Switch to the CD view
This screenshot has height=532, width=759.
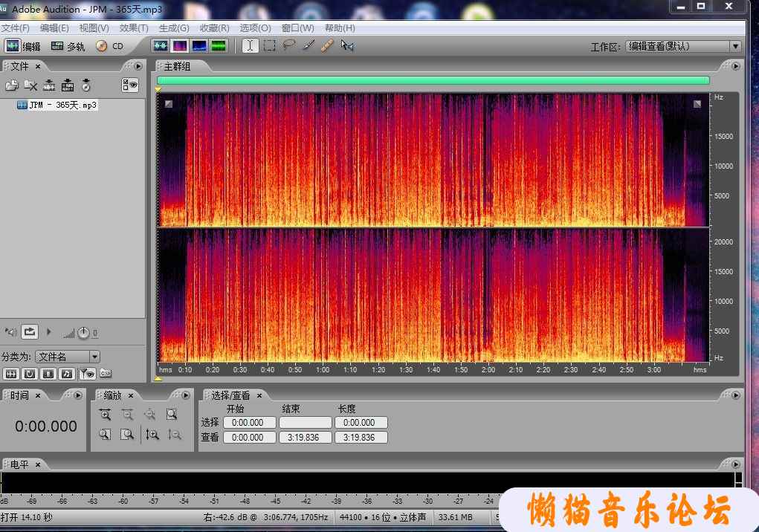(x=109, y=46)
